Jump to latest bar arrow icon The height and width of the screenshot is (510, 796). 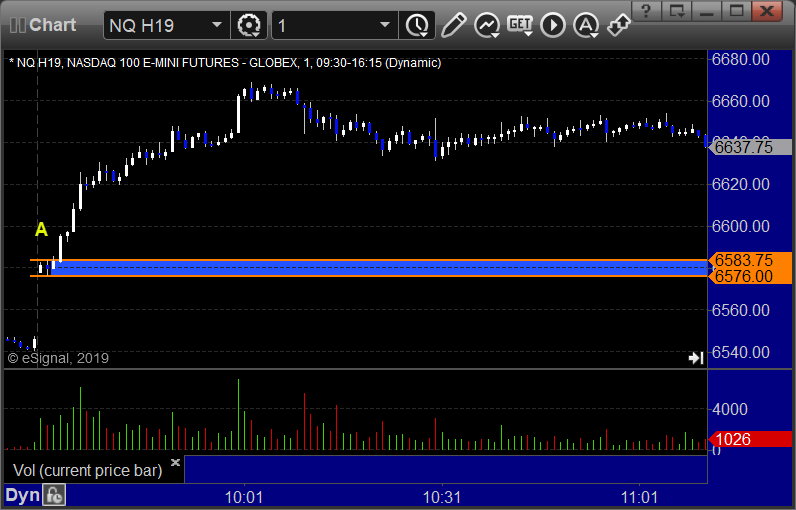pos(695,358)
